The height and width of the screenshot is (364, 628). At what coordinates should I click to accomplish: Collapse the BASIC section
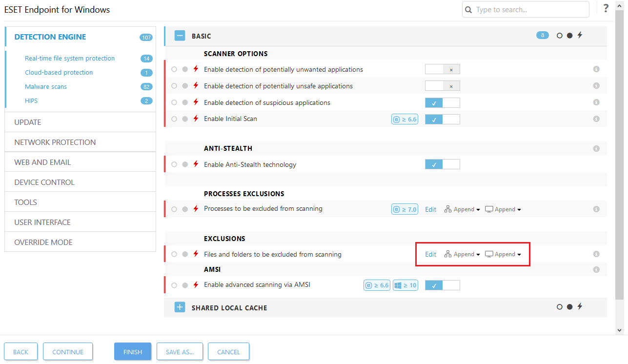click(180, 35)
